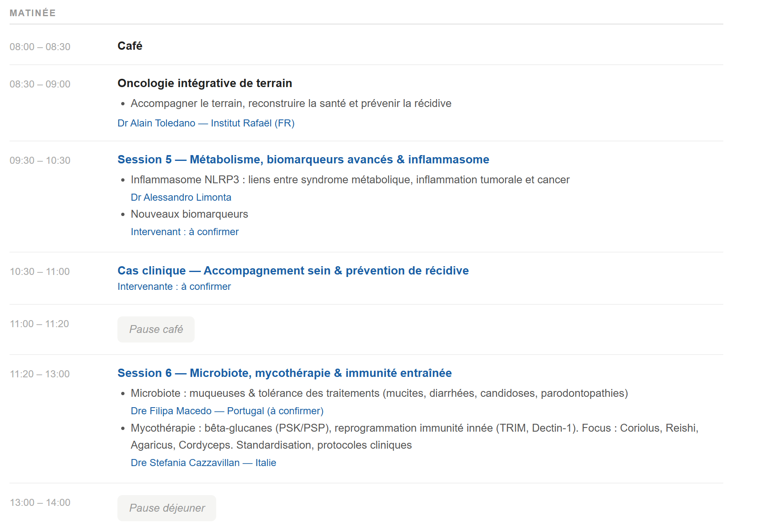Open Session 6 Microbiote, mycothérapie heading
Image resolution: width=759 pixels, height=532 pixels.
[284, 373]
